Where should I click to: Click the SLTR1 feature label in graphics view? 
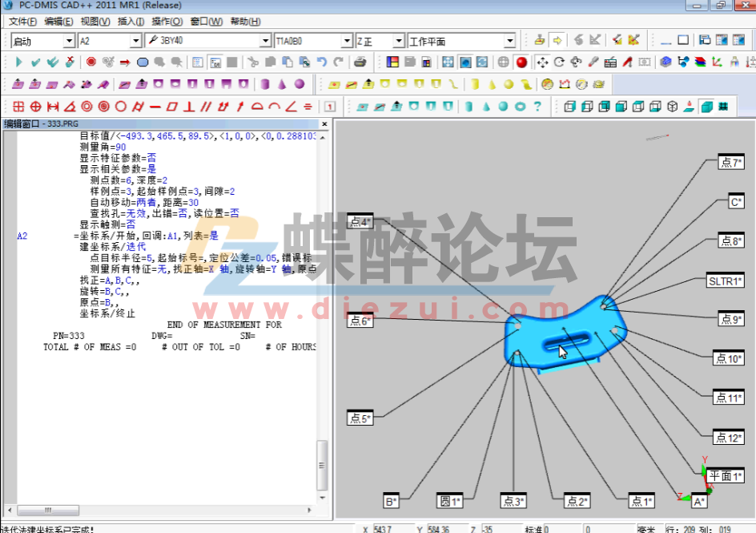[726, 281]
